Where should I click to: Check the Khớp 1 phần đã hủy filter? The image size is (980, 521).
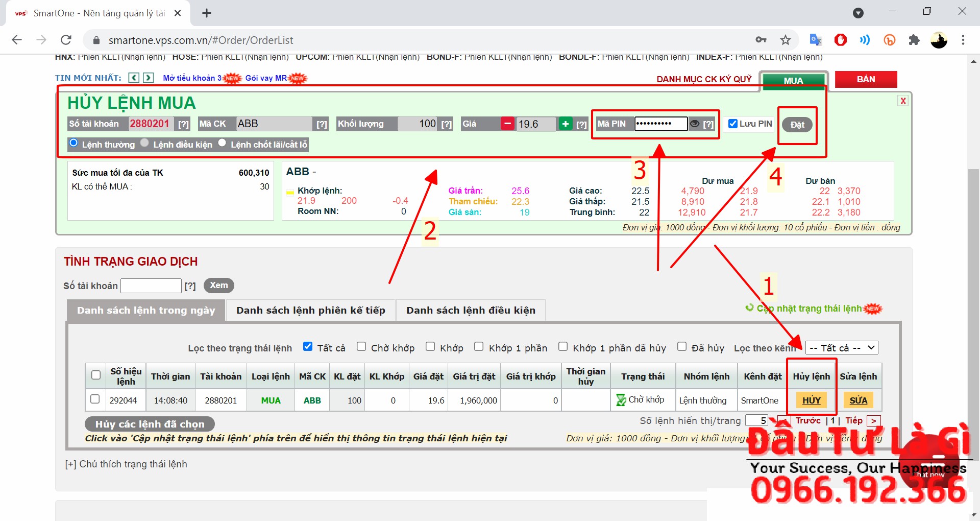coord(563,346)
